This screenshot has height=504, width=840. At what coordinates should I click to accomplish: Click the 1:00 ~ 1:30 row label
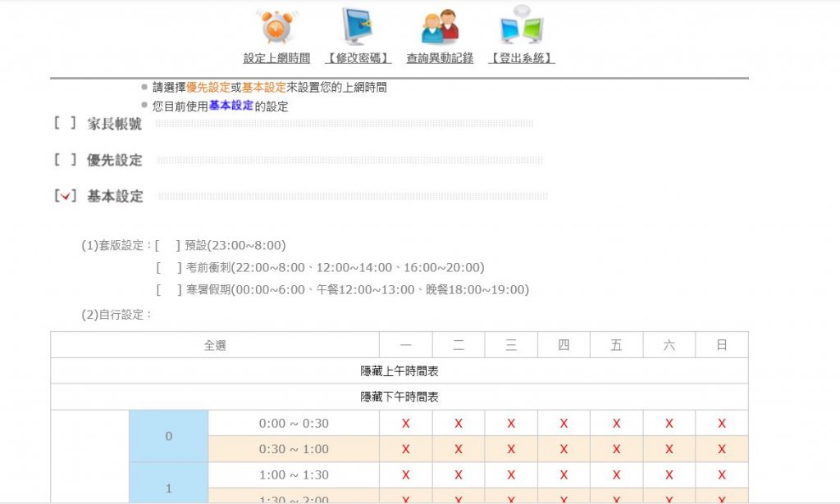[294, 474]
